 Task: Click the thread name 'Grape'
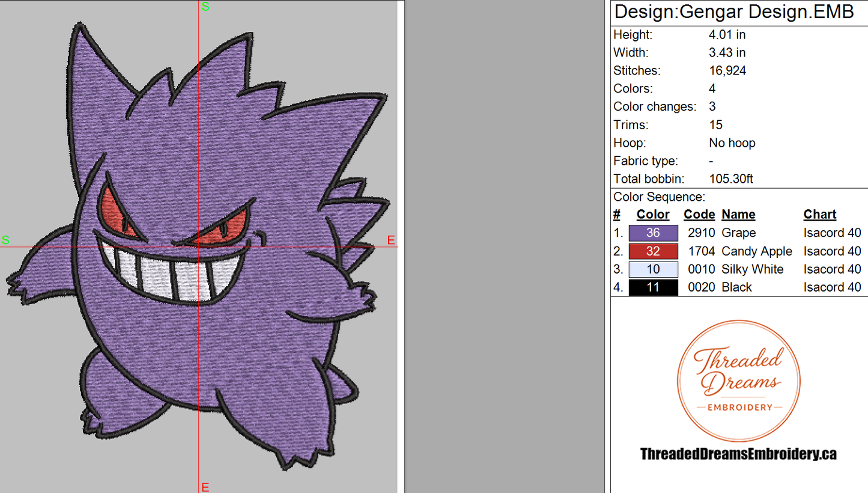pyautogui.click(x=739, y=233)
